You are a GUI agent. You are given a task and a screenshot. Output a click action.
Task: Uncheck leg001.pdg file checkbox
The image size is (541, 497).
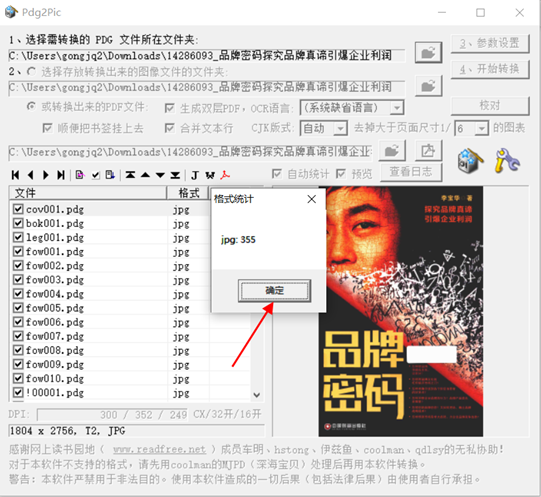(18, 237)
